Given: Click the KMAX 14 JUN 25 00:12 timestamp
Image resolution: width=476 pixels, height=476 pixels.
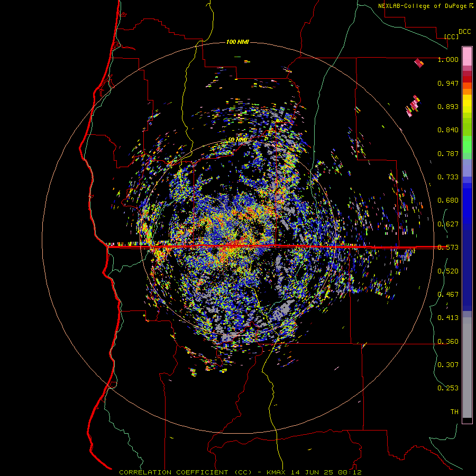Looking at the screenshot, I should [314, 472].
